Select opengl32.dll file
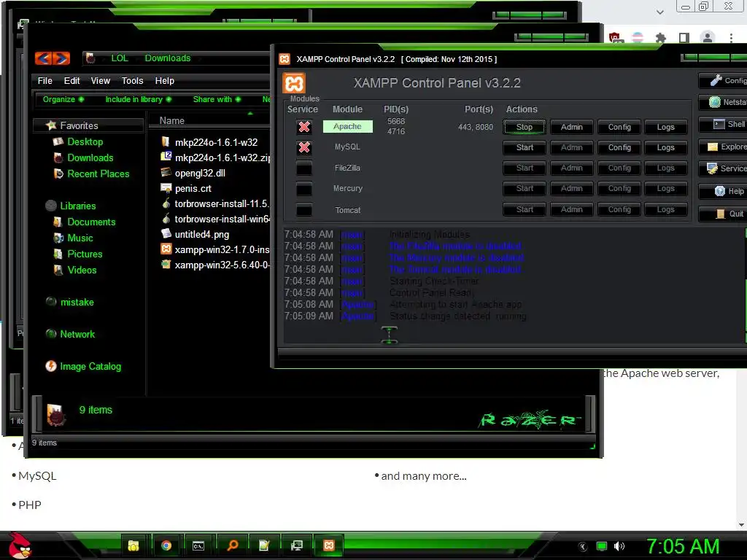 coord(200,174)
